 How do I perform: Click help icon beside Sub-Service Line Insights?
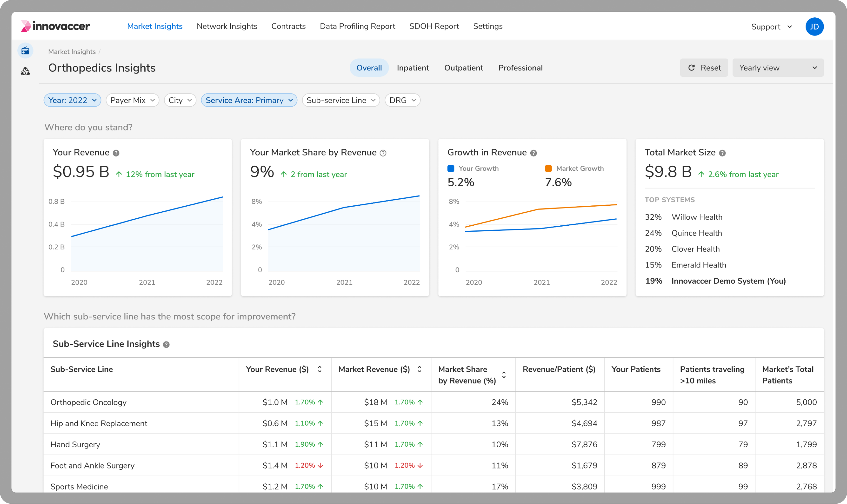pyautogui.click(x=166, y=345)
